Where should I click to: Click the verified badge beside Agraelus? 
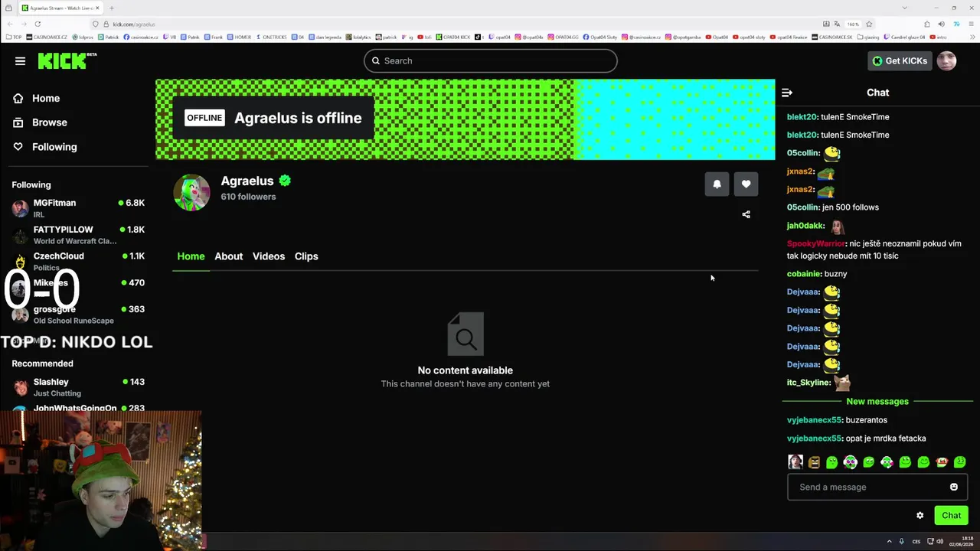coord(285,181)
